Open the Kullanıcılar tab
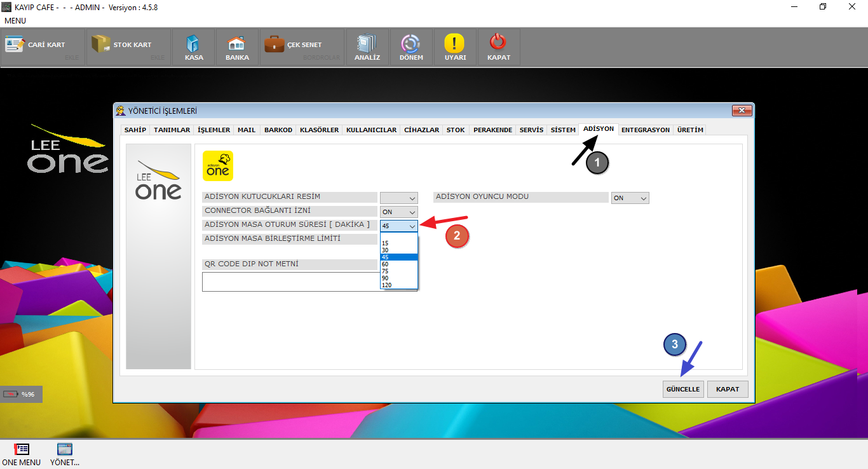Image resolution: width=868 pixels, height=469 pixels. [371, 130]
